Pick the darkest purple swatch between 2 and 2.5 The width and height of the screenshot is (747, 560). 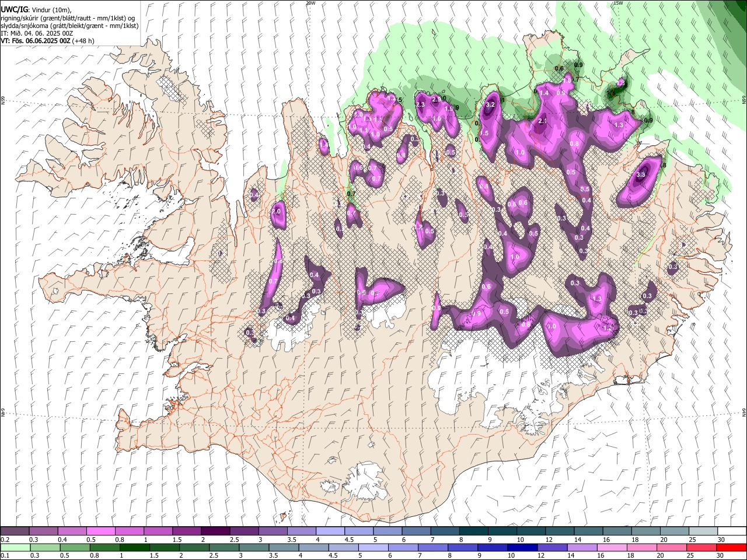[x=215, y=531]
